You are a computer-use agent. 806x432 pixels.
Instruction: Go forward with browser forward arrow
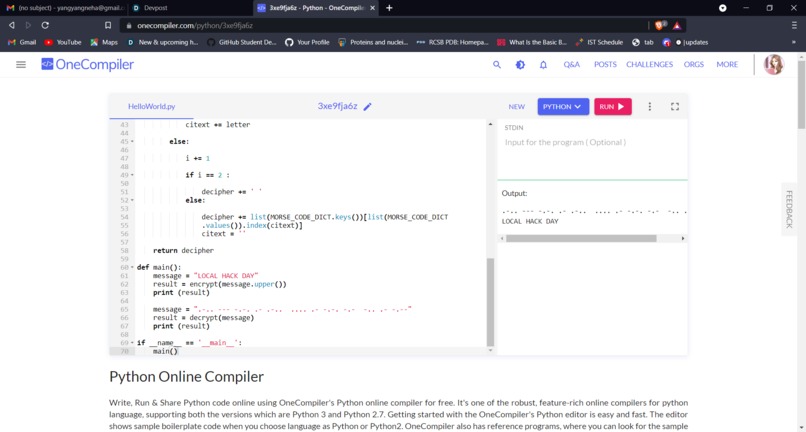(28, 25)
